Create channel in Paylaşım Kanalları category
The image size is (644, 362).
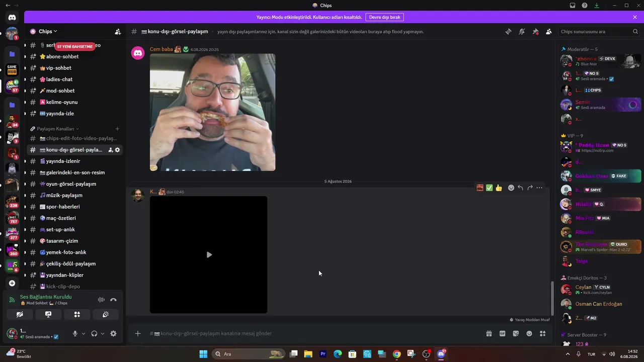[x=117, y=129]
